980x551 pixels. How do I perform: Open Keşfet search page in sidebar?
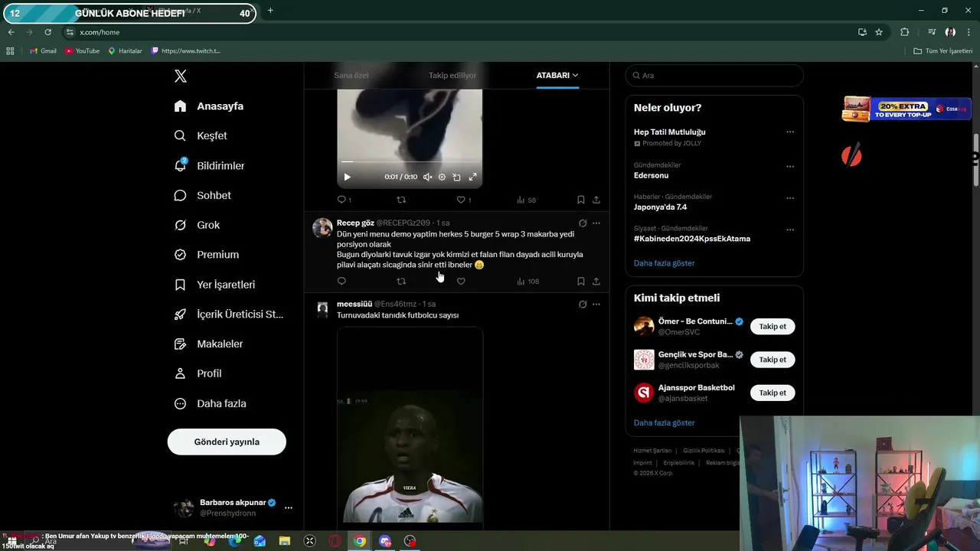coord(200,135)
